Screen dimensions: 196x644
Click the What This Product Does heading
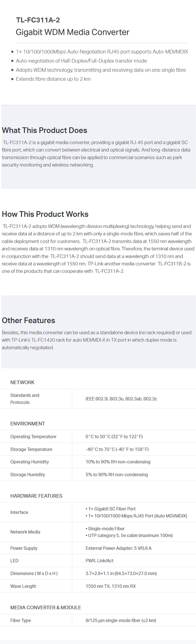pyautogui.click(x=45, y=130)
